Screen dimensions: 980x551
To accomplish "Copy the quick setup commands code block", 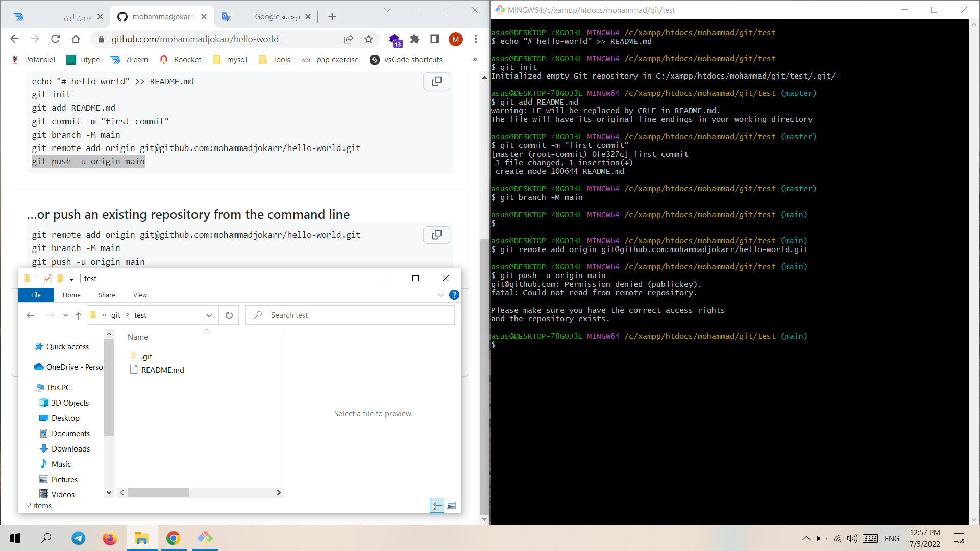I will coord(436,82).
